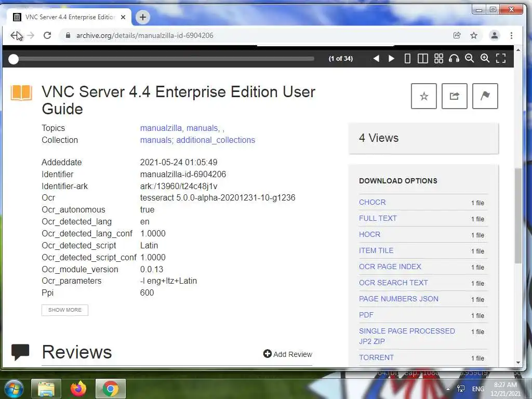Switch to thumbnail grid view
Image resolution: width=532 pixels, height=399 pixels.
pos(438,58)
